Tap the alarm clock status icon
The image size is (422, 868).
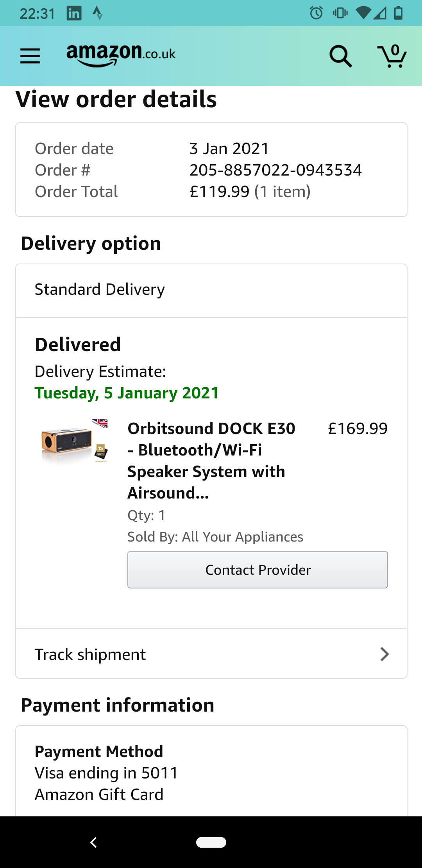(316, 13)
